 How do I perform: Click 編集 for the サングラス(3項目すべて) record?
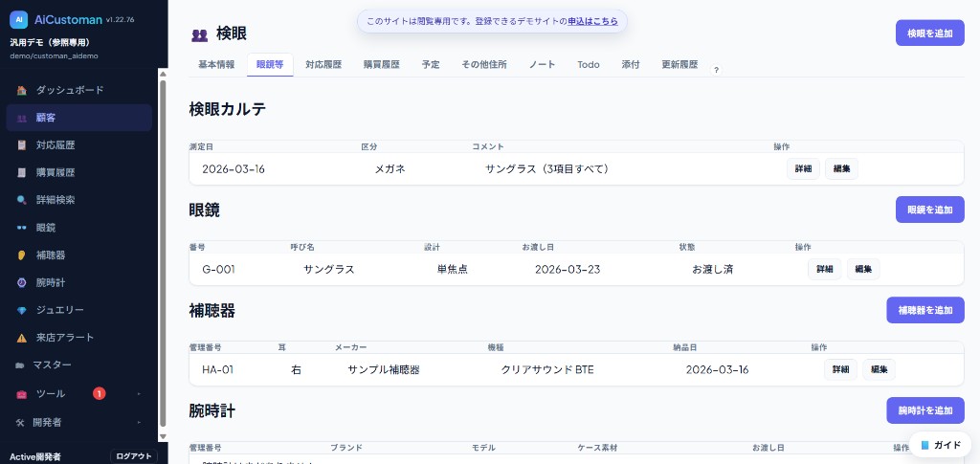pos(841,168)
